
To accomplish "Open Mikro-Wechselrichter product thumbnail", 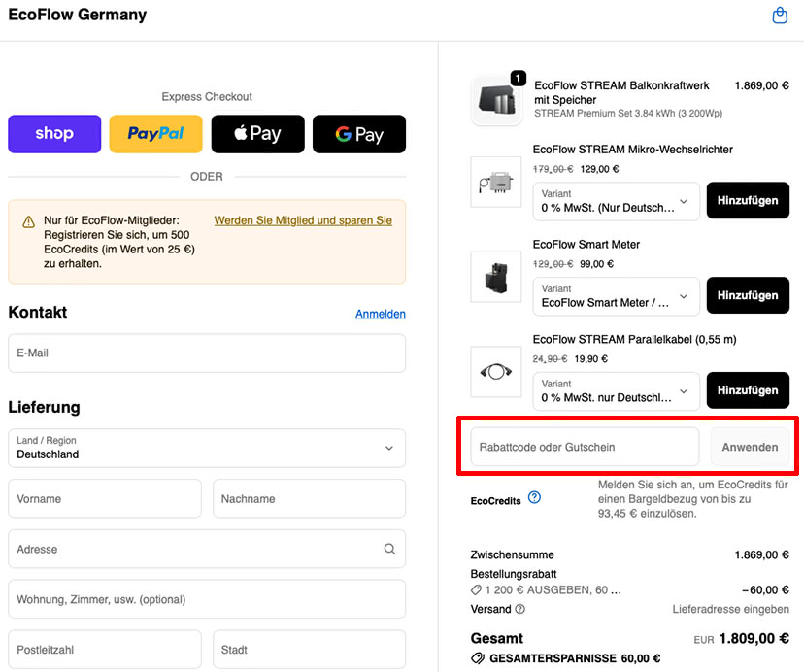I will pos(496,183).
